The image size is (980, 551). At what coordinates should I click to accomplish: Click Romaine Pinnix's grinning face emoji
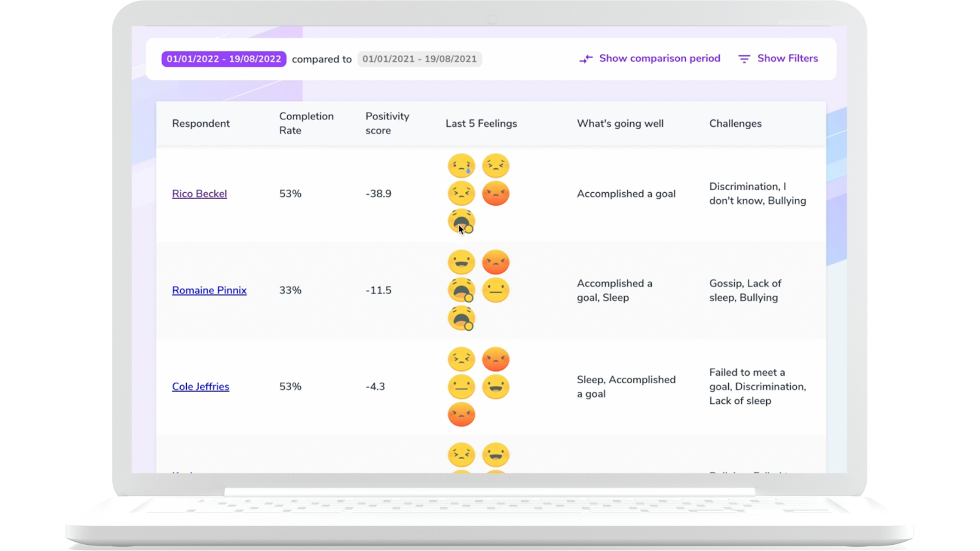pyautogui.click(x=461, y=262)
